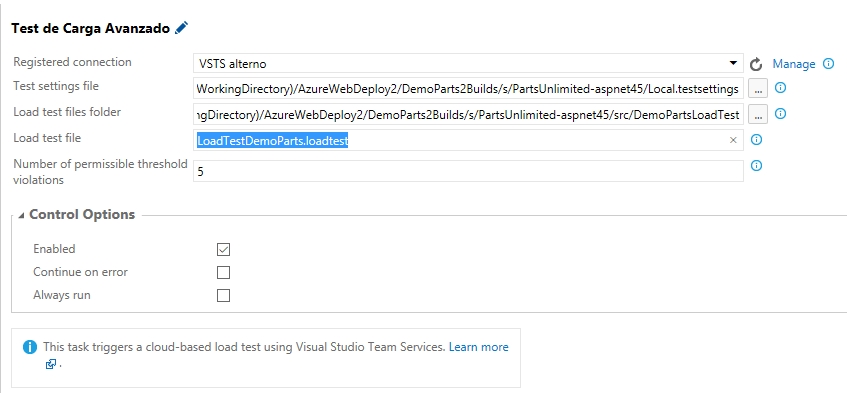This screenshot has width=847, height=393.
Task: Browse for the Load test files folder
Action: click(x=758, y=114)
